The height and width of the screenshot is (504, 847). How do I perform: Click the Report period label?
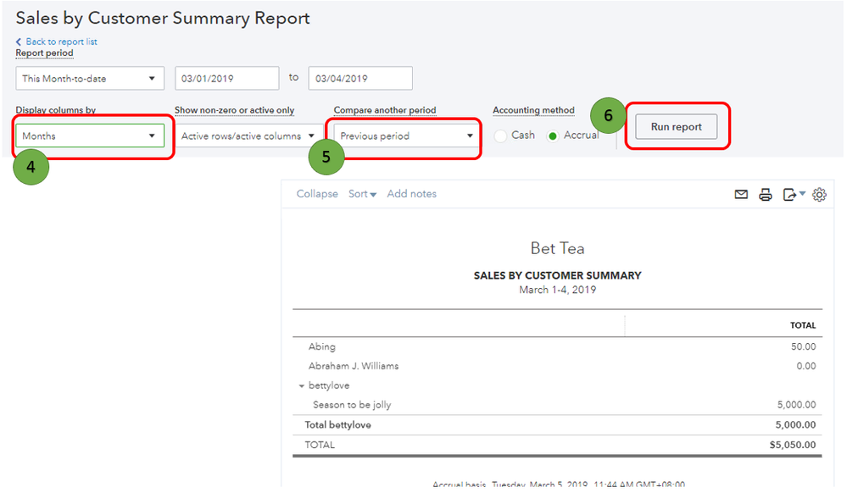tap(44, 53)
